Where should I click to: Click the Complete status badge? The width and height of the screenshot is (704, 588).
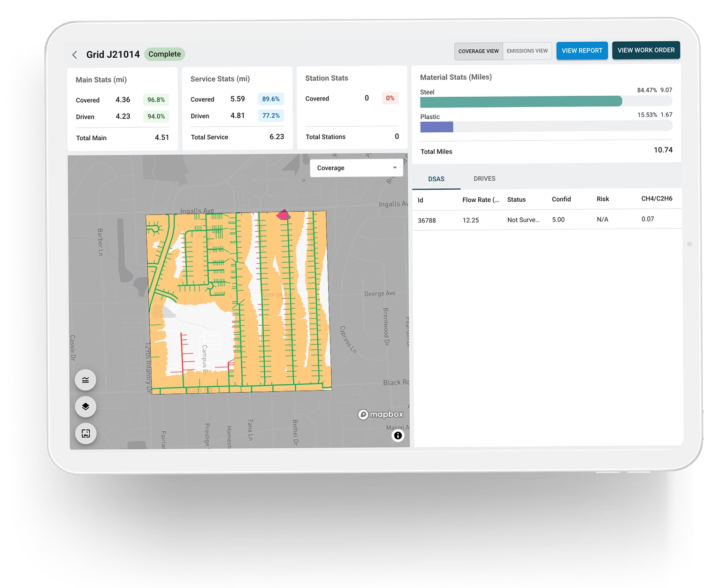pyautogui.click(x=165, y=54)
